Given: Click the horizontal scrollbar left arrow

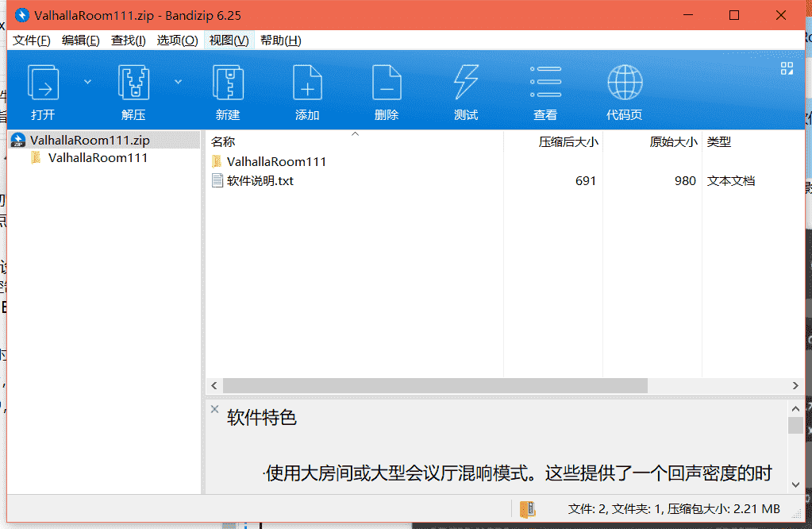Looking at the screenshot, I should (214, 385).
